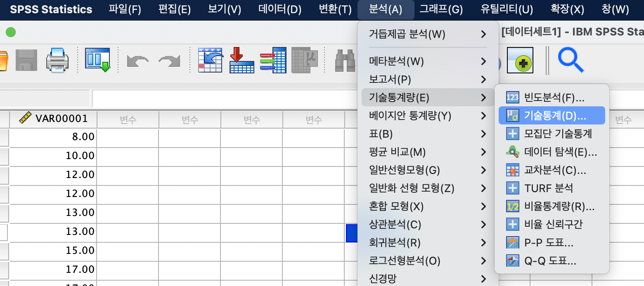
Task: Click the selected blue data cell
Action: [352, 233]
